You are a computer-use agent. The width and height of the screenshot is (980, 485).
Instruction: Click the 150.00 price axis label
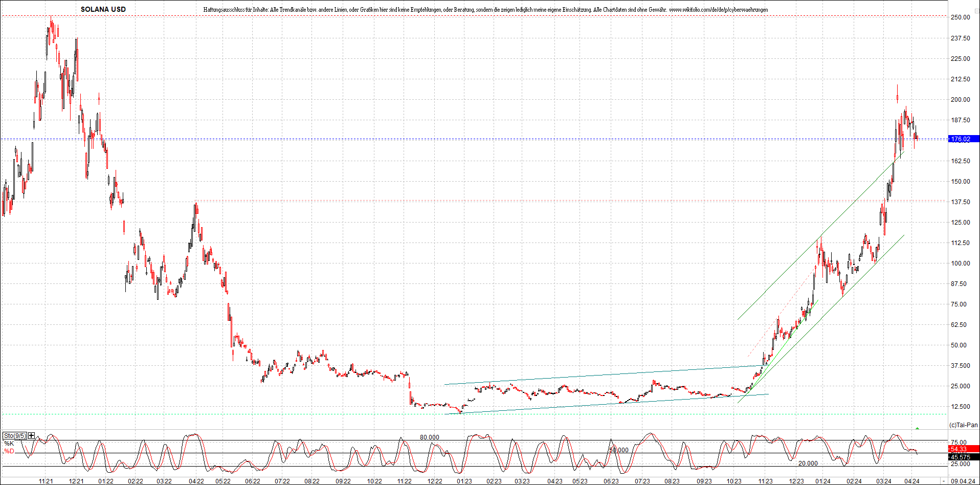(960, 182)
